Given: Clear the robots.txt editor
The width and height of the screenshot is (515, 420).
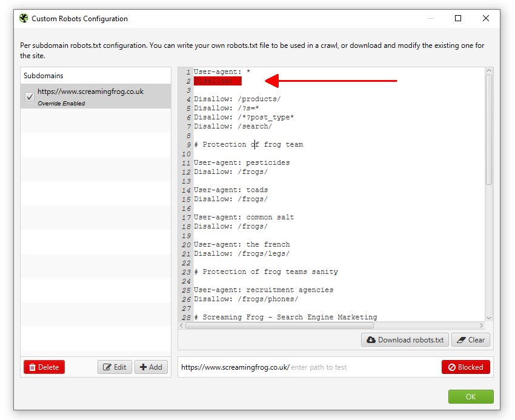Looking at the screenshot, I should point(471,340).
